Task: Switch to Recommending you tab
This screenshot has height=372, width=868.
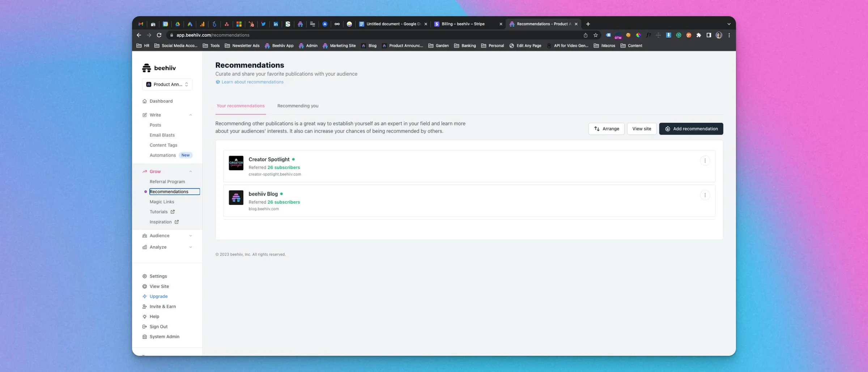Action: point(298,106)
